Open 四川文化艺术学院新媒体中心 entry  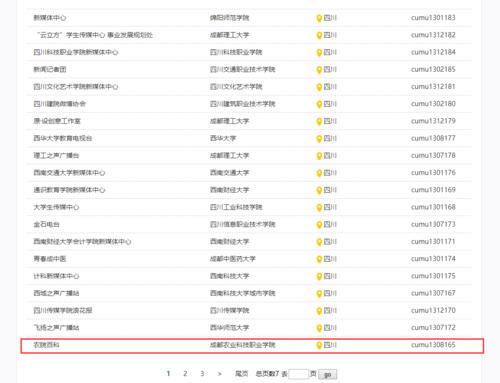[x=76, y=87]
